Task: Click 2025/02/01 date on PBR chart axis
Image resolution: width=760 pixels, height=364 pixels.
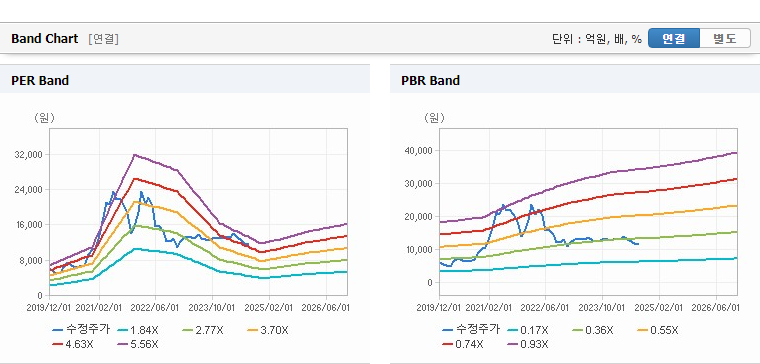Action: (659, 308)
